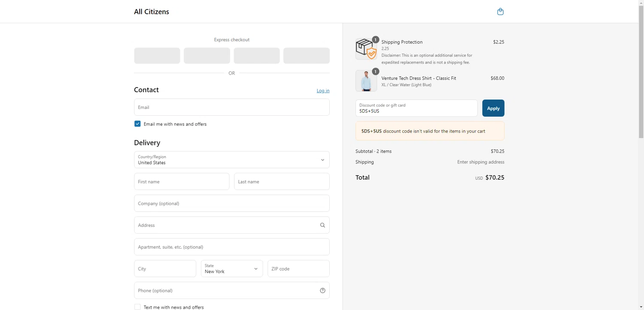Click the phone help question mark icon

click(x=322, y=291)
